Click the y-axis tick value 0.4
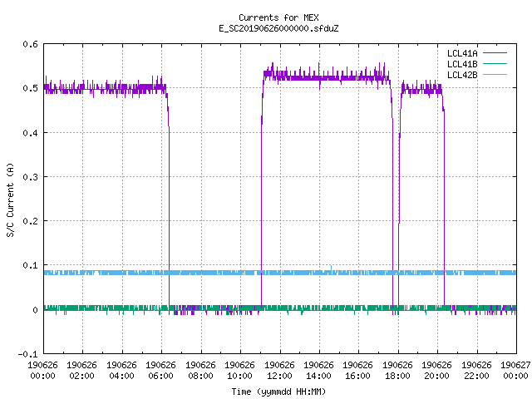This screenshot has width=532, height=399. [x=30, y=133]
